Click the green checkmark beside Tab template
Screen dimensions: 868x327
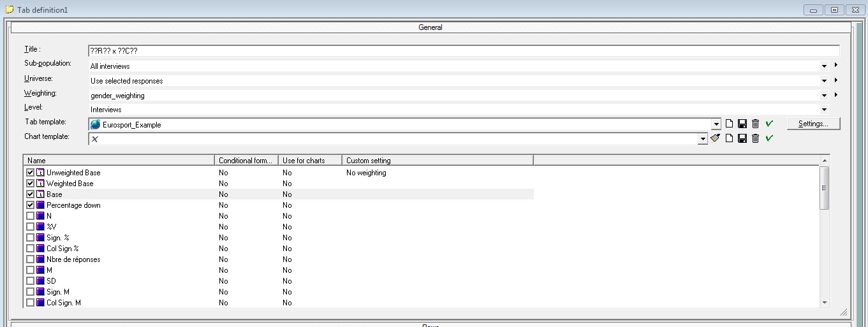769,124
